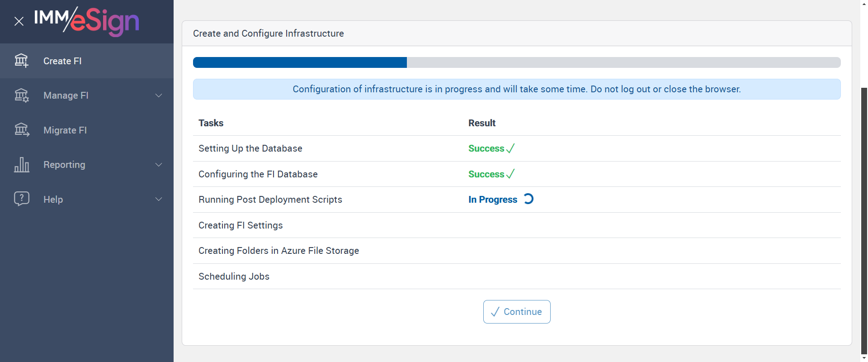868x362 pixels.
Task: Click the Create FI bank icon
Action: (21, 61)
